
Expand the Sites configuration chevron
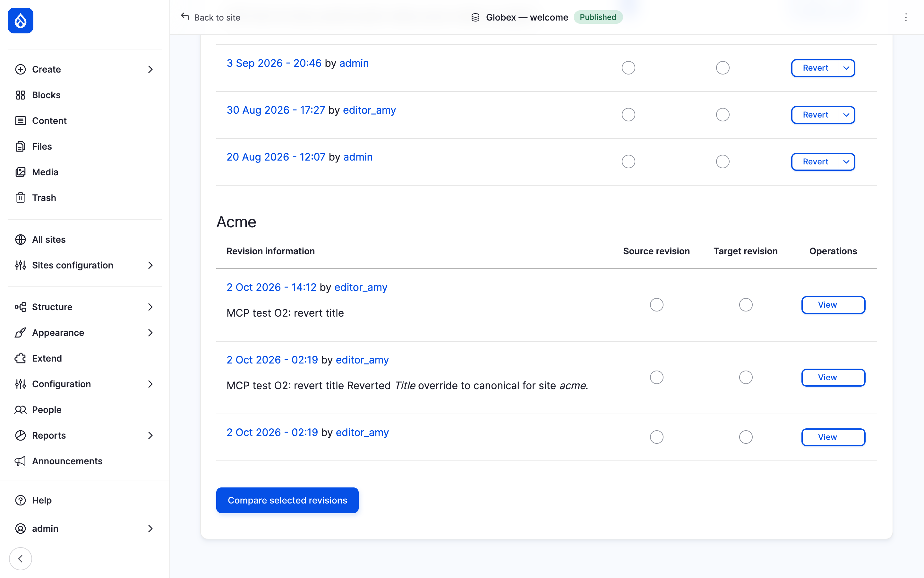coord(150,265)
